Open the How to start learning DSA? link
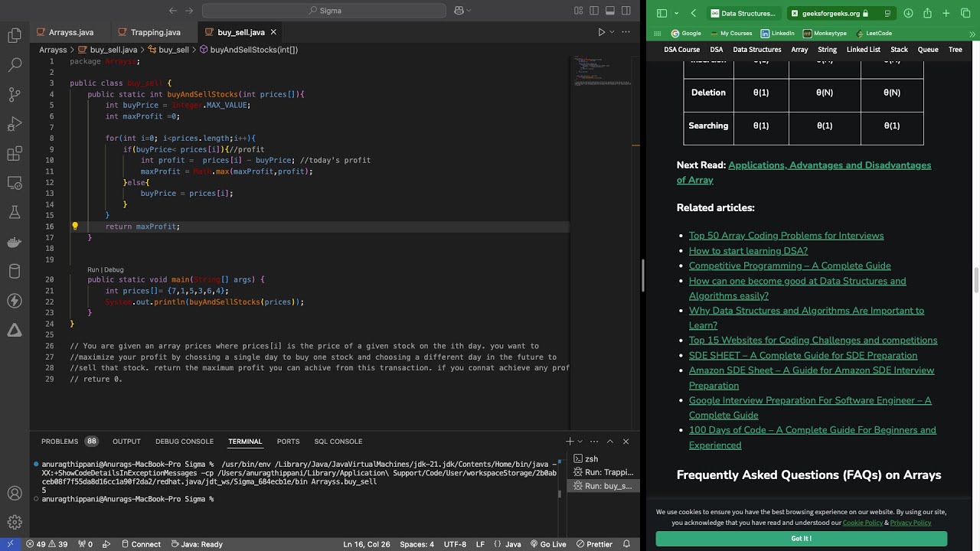 click(x=748, y=251)
